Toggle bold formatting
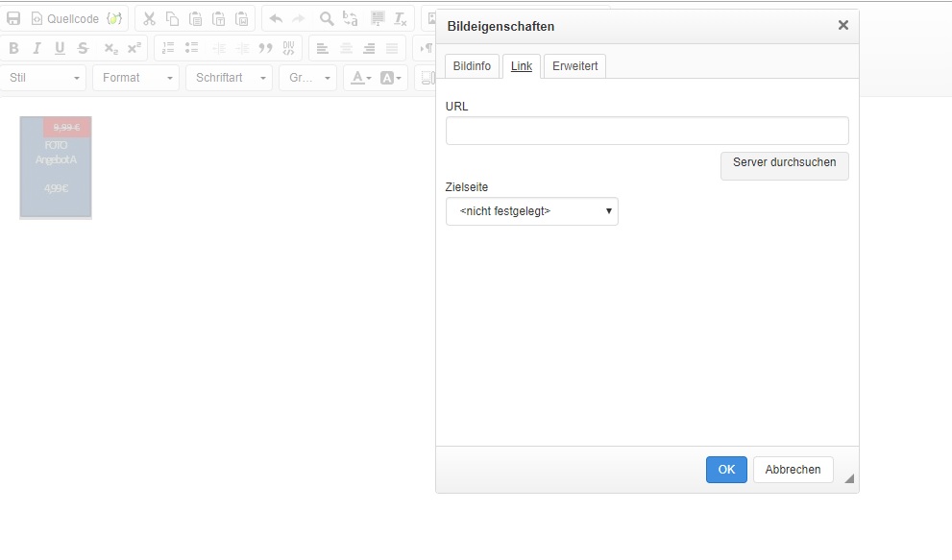 coord(13,48)
